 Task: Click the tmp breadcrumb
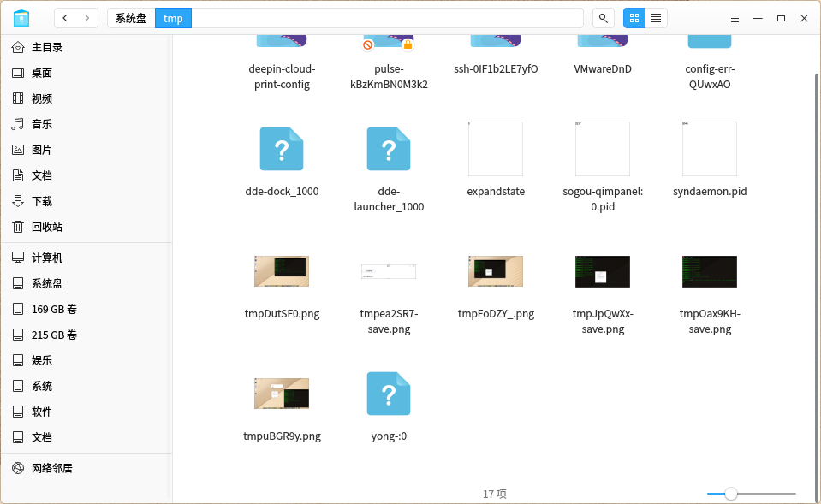173,18
